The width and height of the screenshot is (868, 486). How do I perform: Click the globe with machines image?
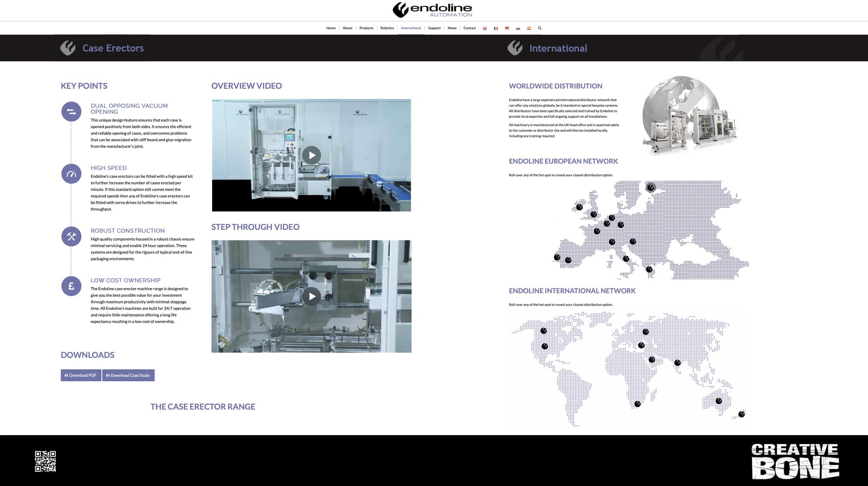[x=690, y=115]
